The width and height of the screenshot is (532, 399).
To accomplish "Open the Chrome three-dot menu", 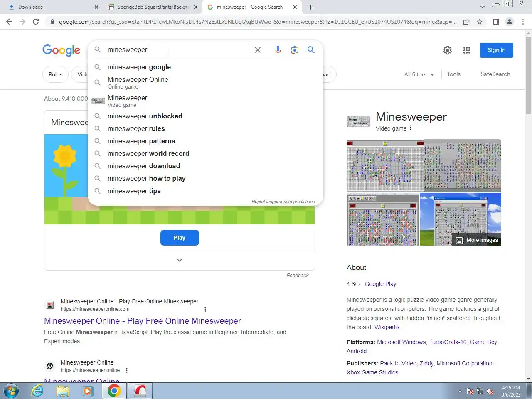I will point(523,22).
